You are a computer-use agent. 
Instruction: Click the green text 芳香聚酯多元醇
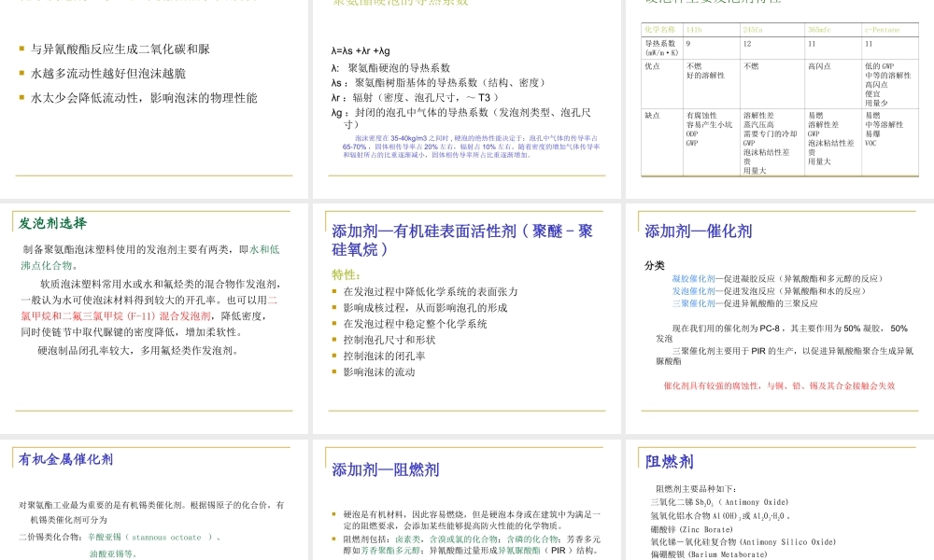(x=390, y=551)
